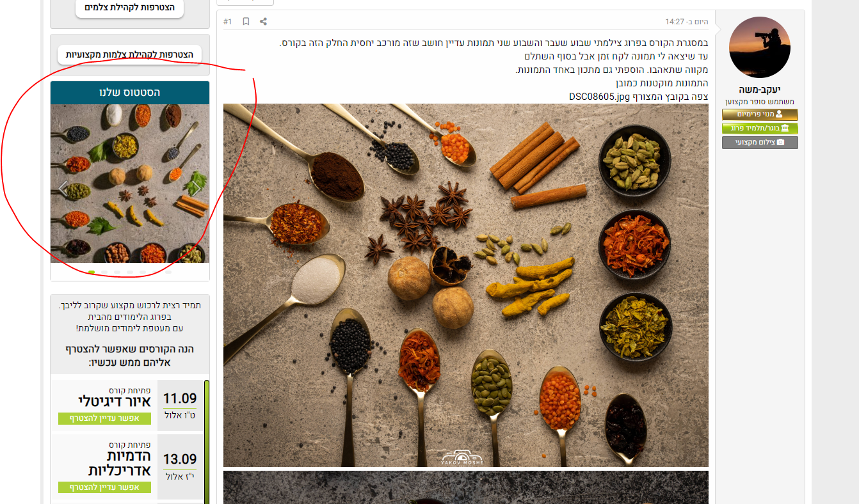Click the Hebrew date י"ז אלול

(x=180, y=476)
